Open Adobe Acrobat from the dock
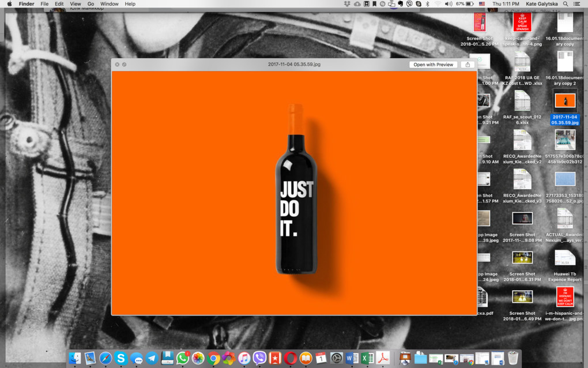 tap(383, 358)
